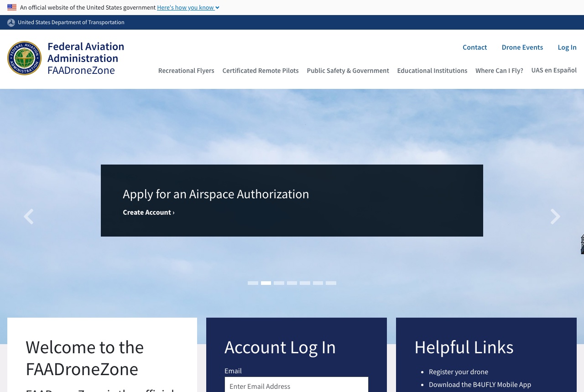Click the Department of Transportation logo icon

[x=11, y=22]
